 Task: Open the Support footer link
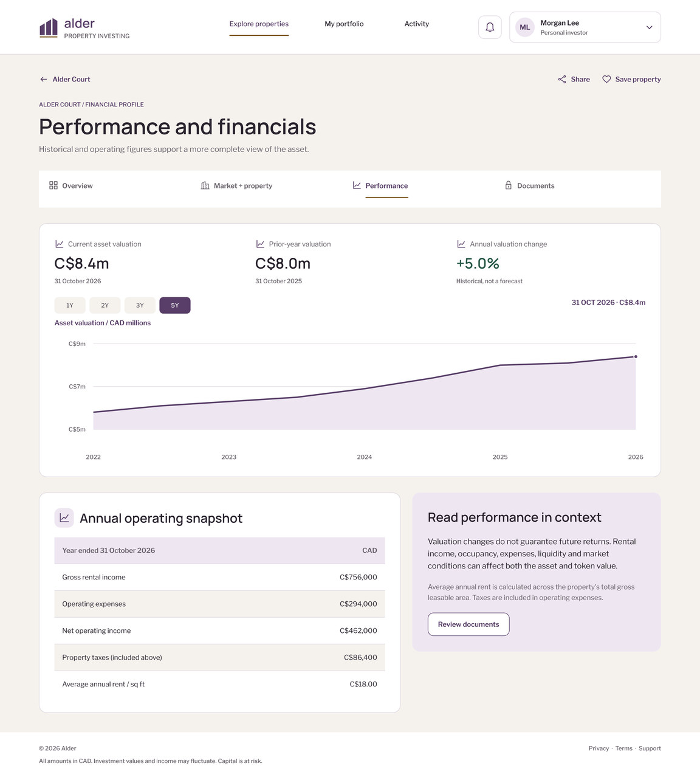[x=650, y=748]
